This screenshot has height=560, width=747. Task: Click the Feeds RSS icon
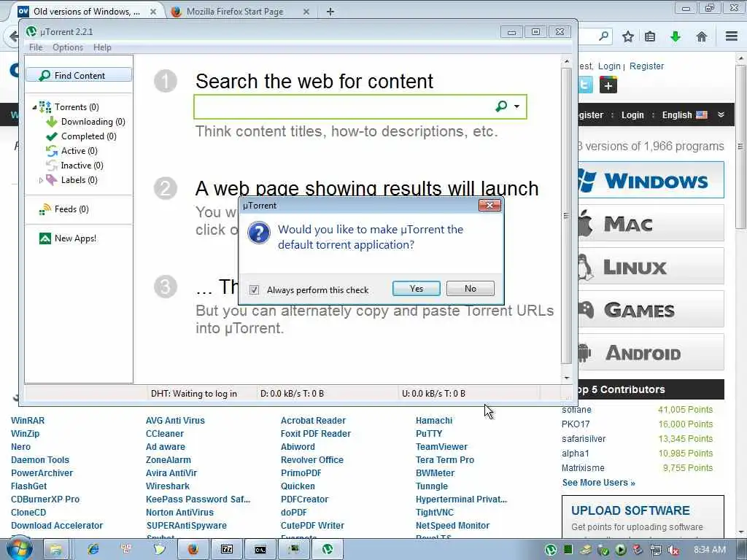(45, 209)
